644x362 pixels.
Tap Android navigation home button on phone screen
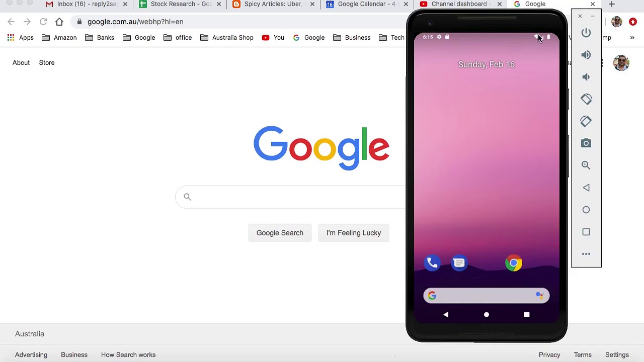pyautogui.click(x=487, y=315)
